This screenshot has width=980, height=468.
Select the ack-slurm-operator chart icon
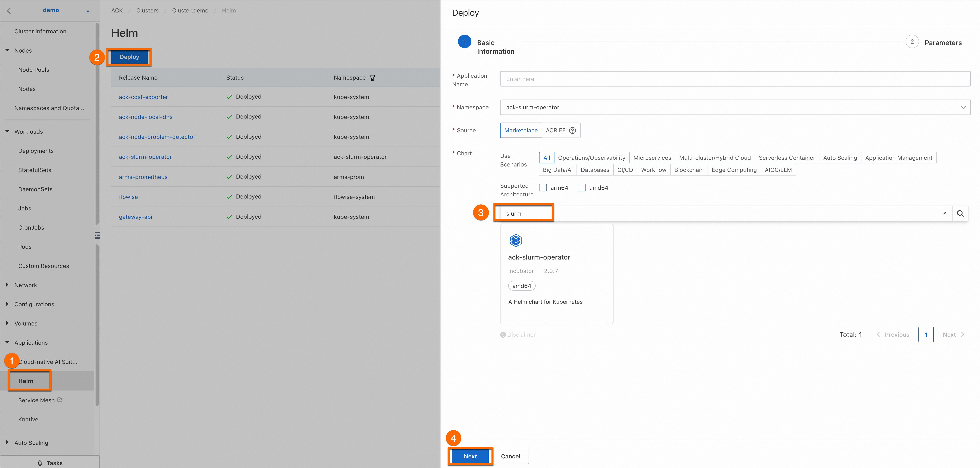tap(516, 240)
